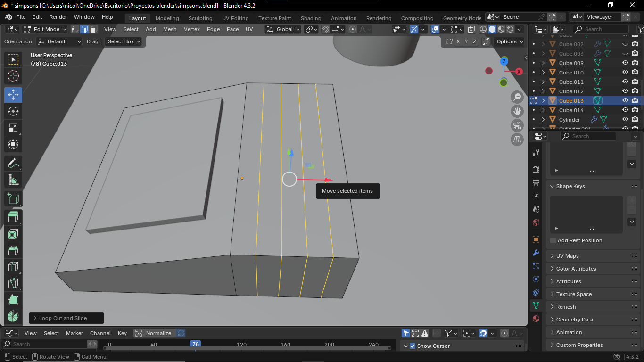
Task: Click the properties Search field
Action: 588,136
